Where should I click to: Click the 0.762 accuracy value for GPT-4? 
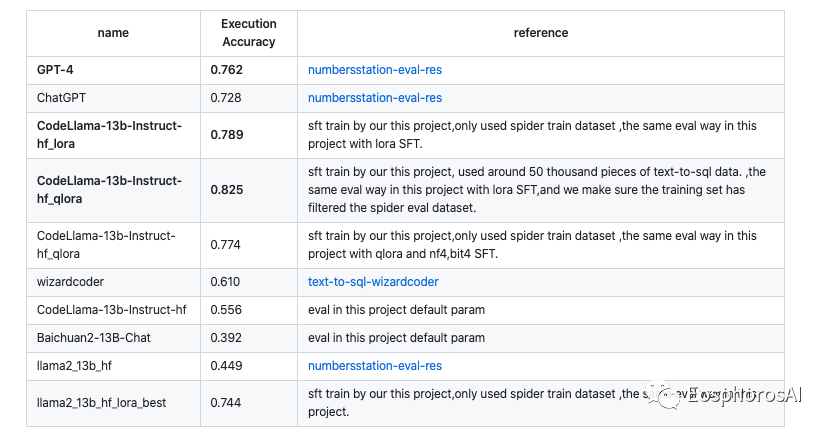pos(227,70)
